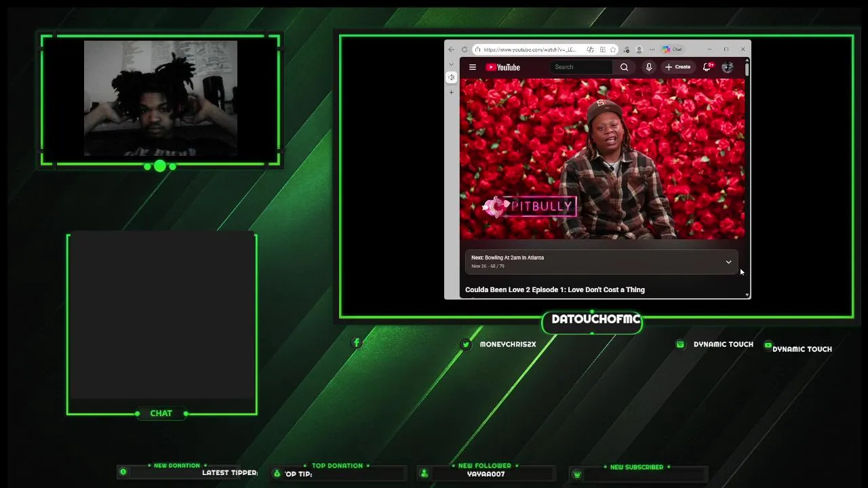Click the 'Now 26 - 68 / 79' playlist text

pyautogui.click(x=488, y=266)
